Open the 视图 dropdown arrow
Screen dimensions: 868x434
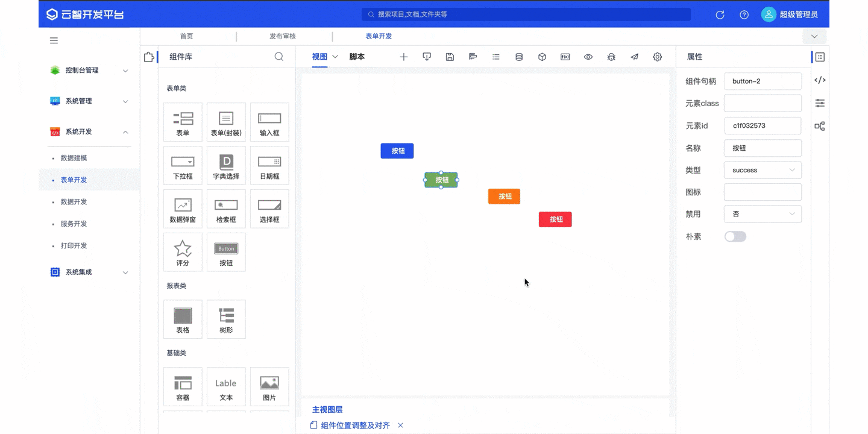(336, 57)
